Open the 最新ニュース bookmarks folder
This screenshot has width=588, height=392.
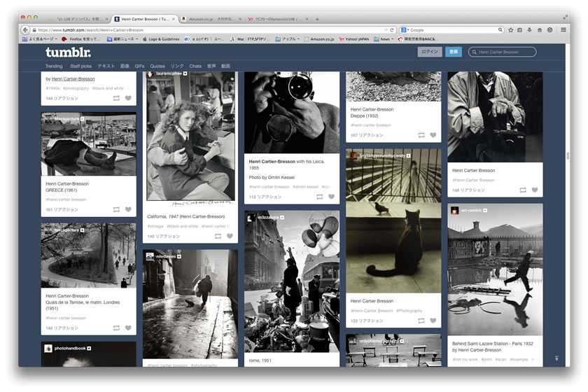(122, 39)
